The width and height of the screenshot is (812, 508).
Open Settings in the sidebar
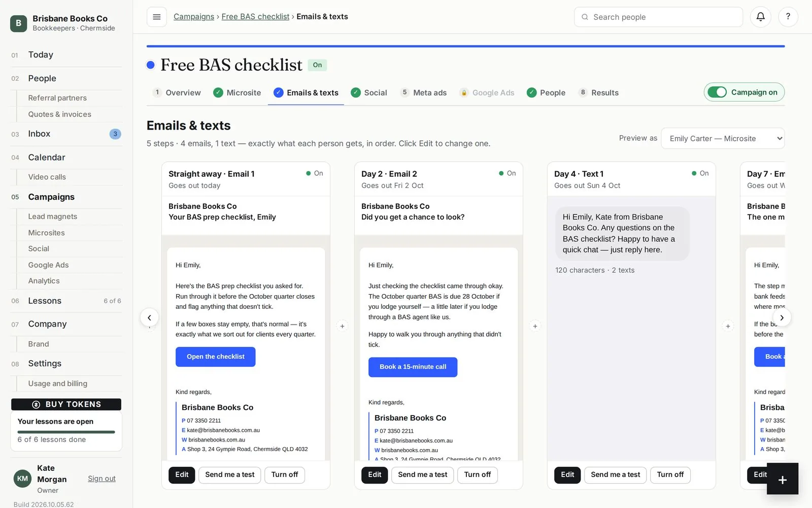click(x=66, y=363)
